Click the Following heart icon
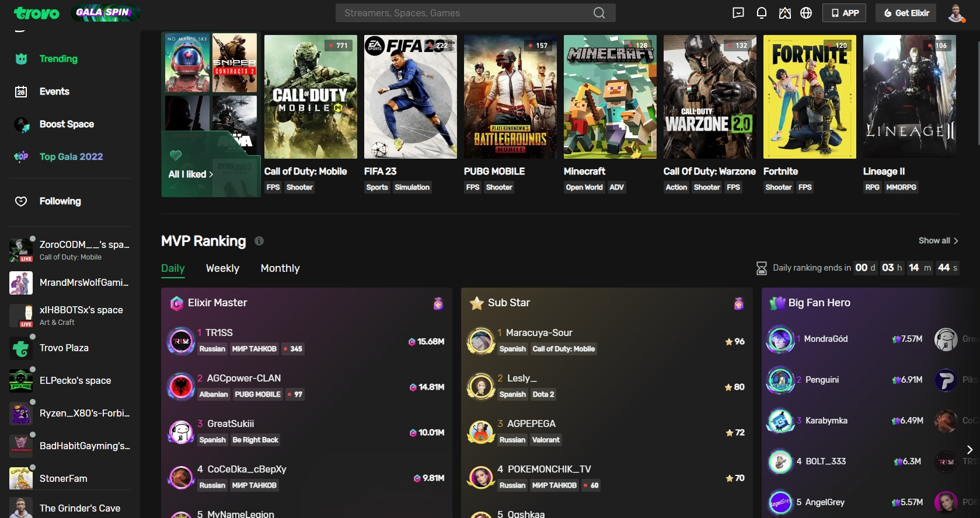 click(x=21, y=201)
